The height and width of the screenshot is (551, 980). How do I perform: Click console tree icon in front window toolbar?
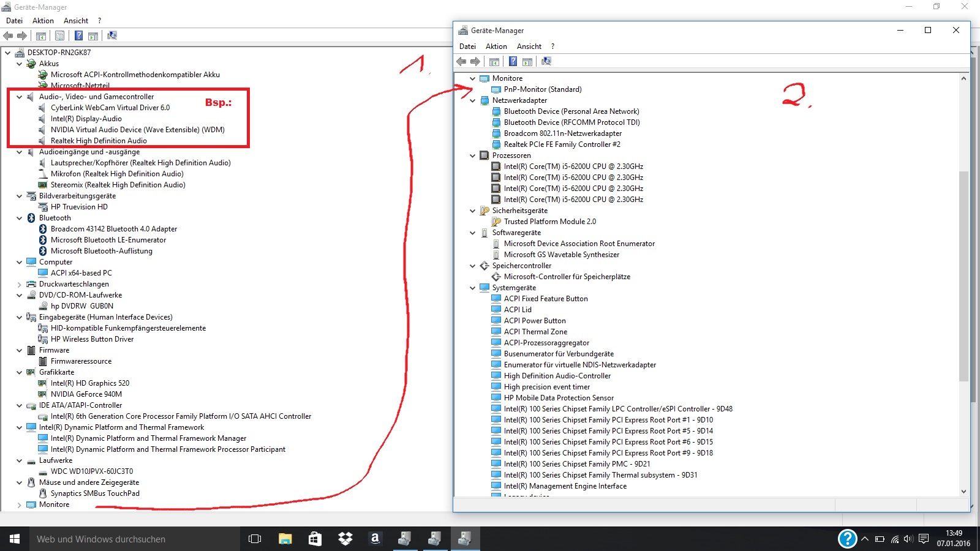(x=494, y=61)
